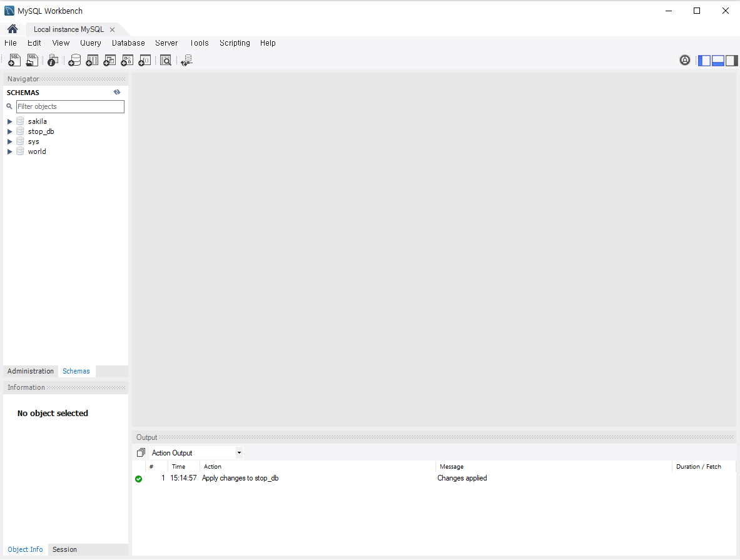The width and height of the screenshot is (740, 560).
Task: Click the sakila database icon
Action: pos(20,121)
